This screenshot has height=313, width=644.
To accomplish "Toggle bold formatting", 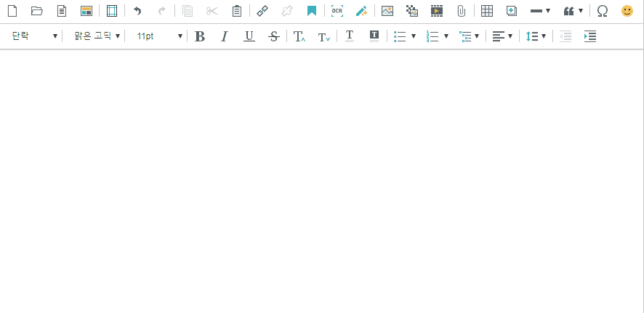I will point(200,36).
